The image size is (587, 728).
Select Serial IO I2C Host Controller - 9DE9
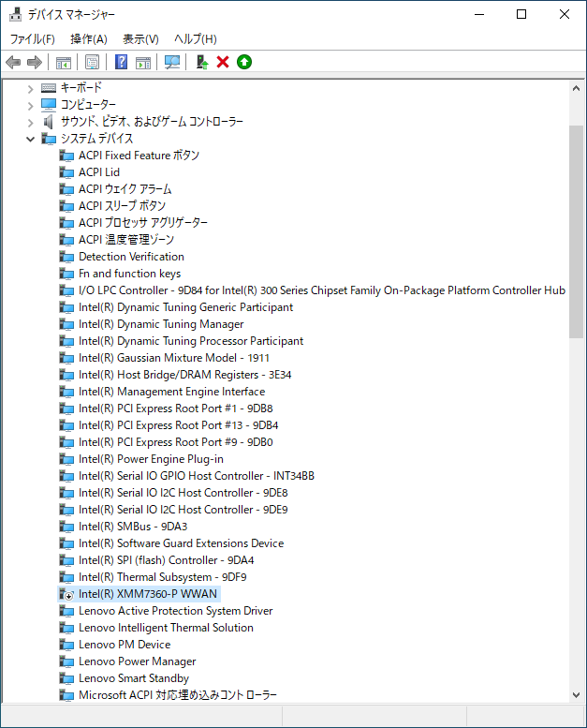point(183,510)
